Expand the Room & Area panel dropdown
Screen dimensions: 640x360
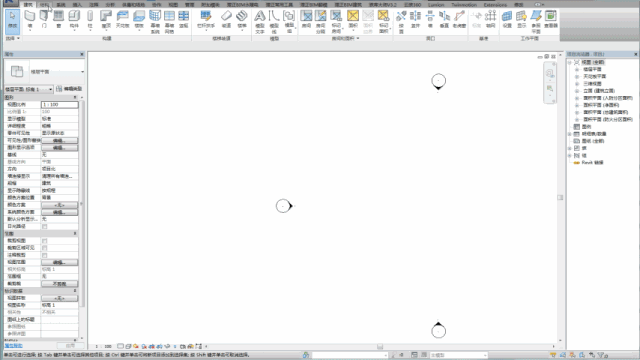coord(358,38)
